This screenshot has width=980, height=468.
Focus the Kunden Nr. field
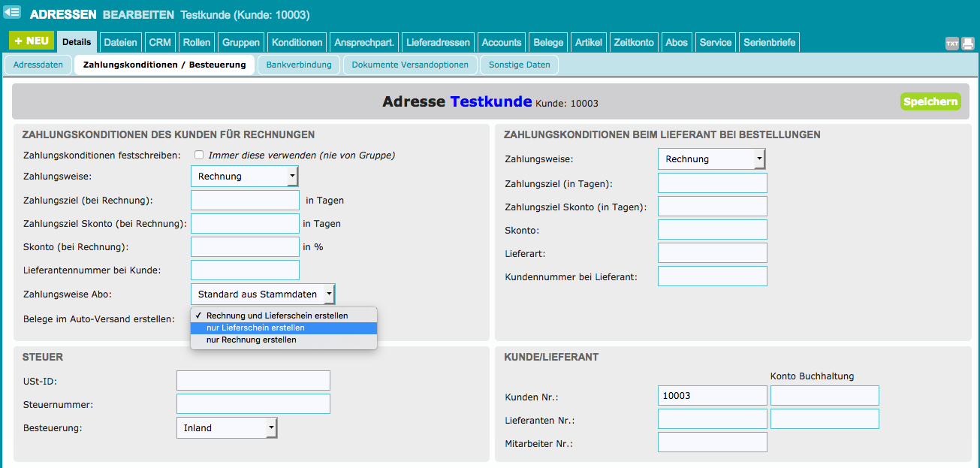(712, 395)
